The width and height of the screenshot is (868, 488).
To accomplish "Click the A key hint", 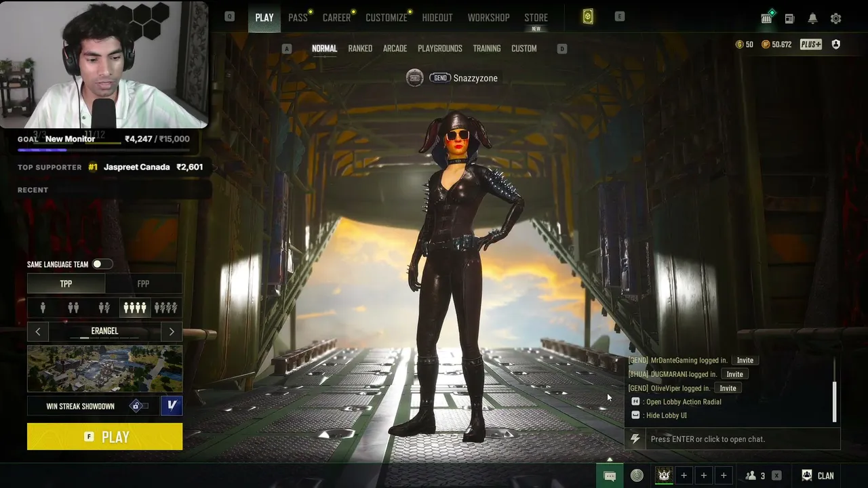I will point(287,49).
